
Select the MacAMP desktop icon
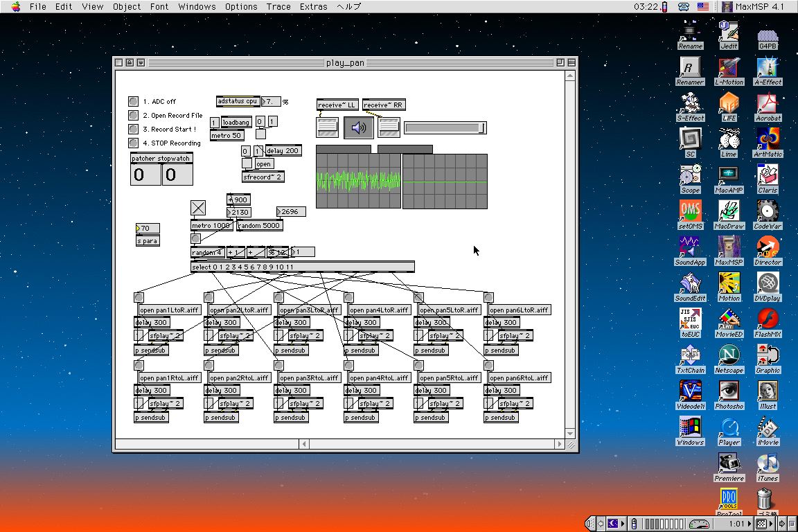pos(728,176)
